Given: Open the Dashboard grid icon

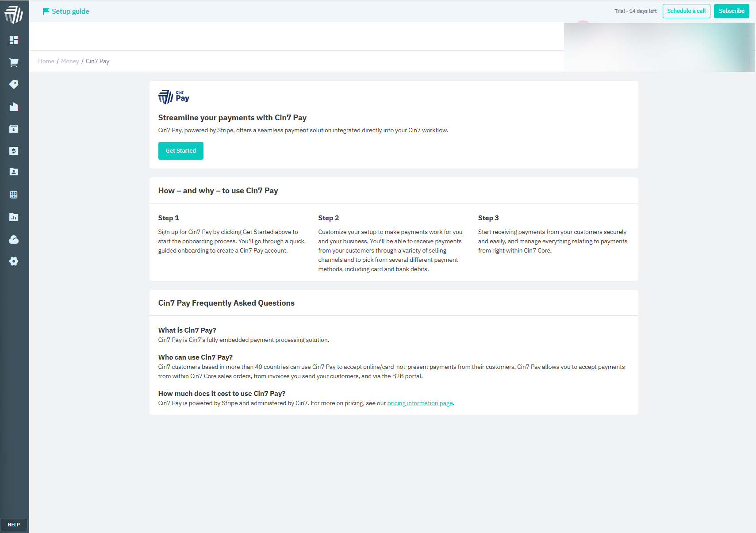Looking at the screenshot, I should point(14,40).
